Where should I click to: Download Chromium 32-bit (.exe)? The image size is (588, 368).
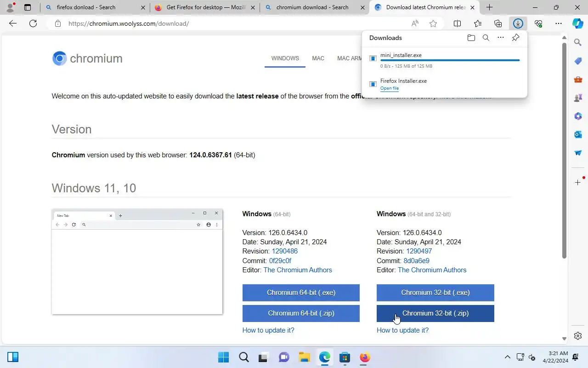(435, 293)
